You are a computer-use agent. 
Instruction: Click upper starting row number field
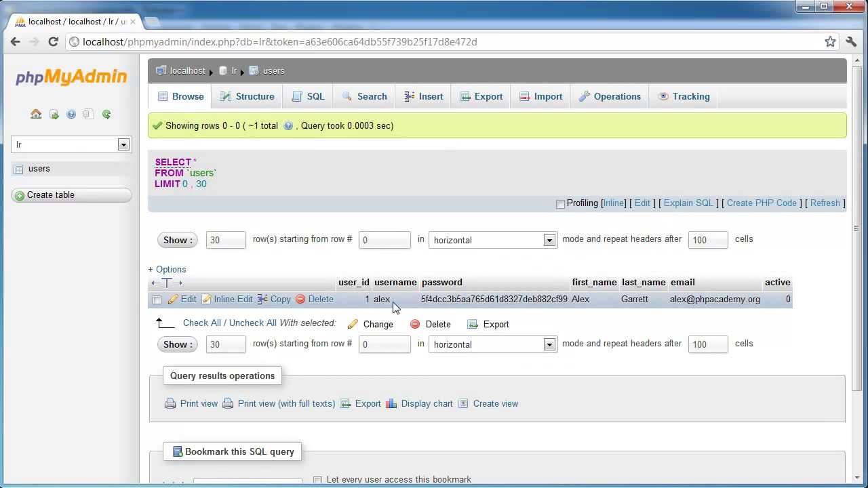click(384, 240)
